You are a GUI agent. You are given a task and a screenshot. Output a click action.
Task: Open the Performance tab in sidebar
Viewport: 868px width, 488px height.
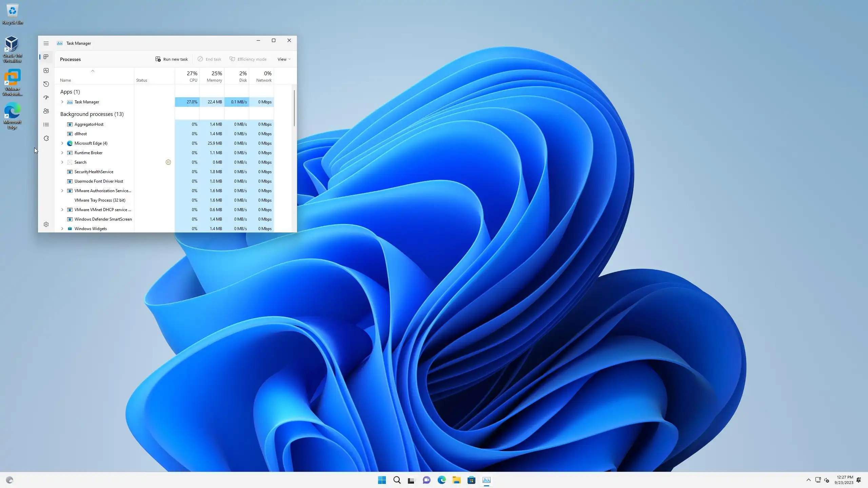[x=46, y=70]
